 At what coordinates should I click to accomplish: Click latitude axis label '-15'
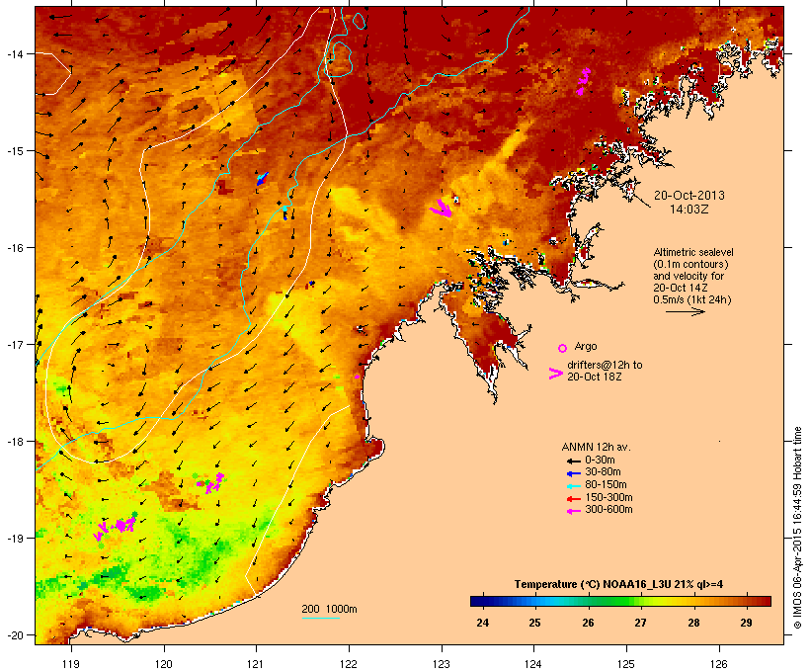[x=15, y=151]
